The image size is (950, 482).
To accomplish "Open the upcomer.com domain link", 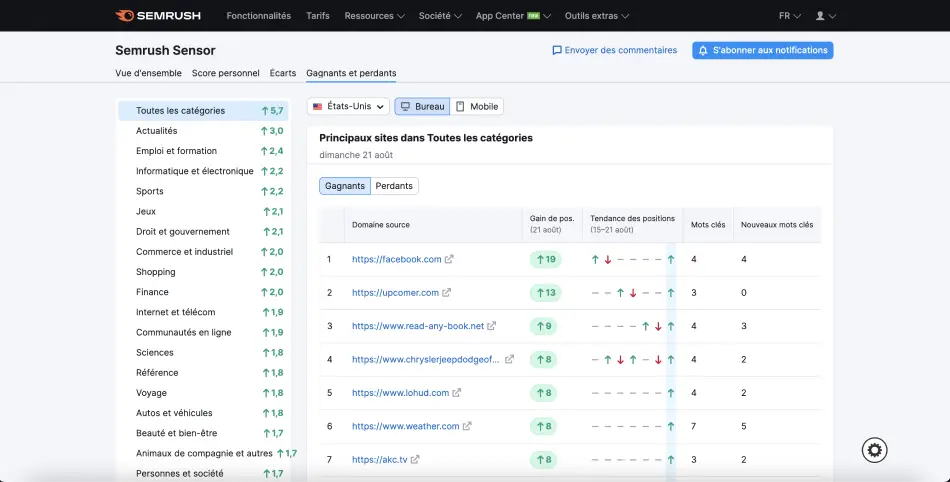I will (x=396, y=292).
